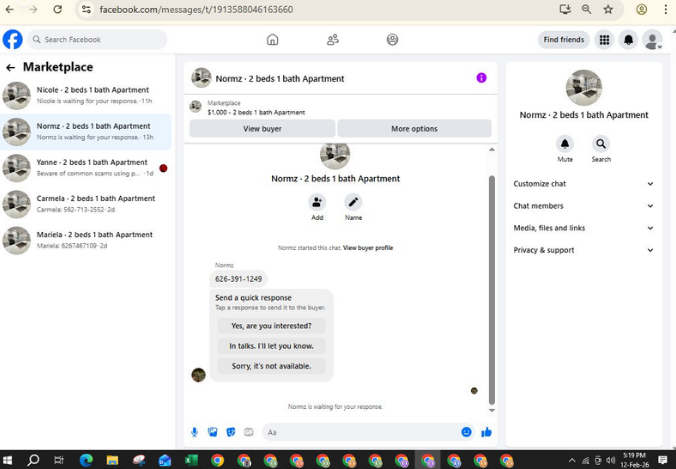Click the message input field Aa
The height and width of the screenshot is (469, 676).
pyautogui.click(x=360, y=432)
